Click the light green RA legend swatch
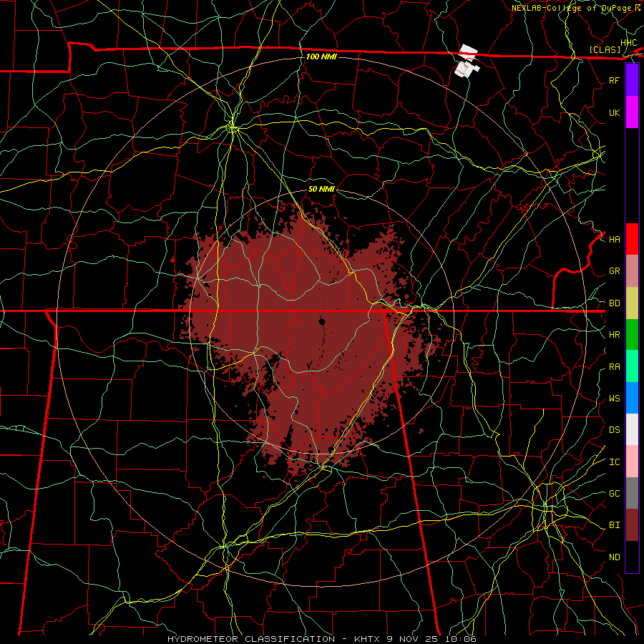Screen dimensions: 644x644 click(x=632, y=366)
